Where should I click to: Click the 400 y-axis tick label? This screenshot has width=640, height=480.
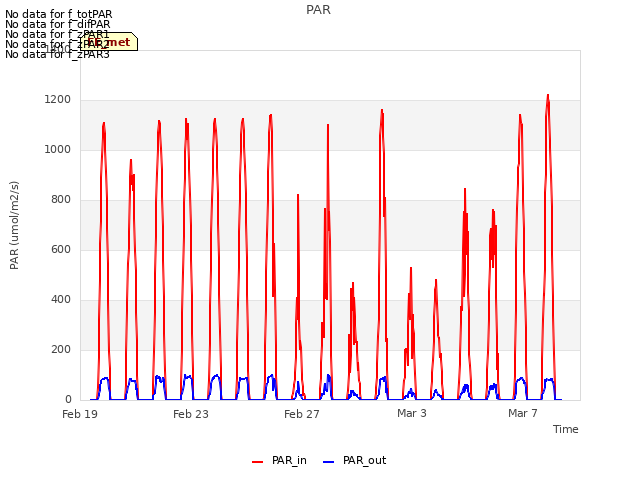61,300
